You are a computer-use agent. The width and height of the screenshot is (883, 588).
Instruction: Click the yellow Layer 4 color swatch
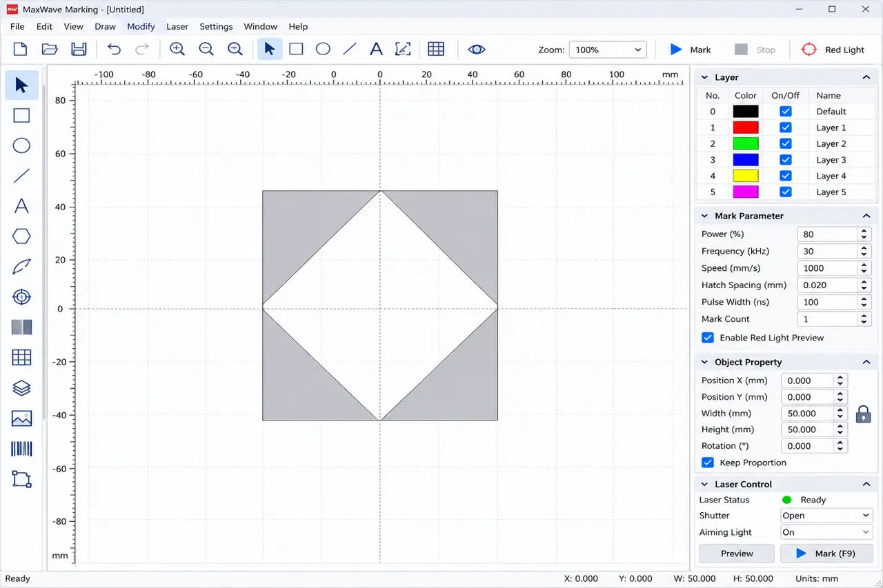coord(746,176)
